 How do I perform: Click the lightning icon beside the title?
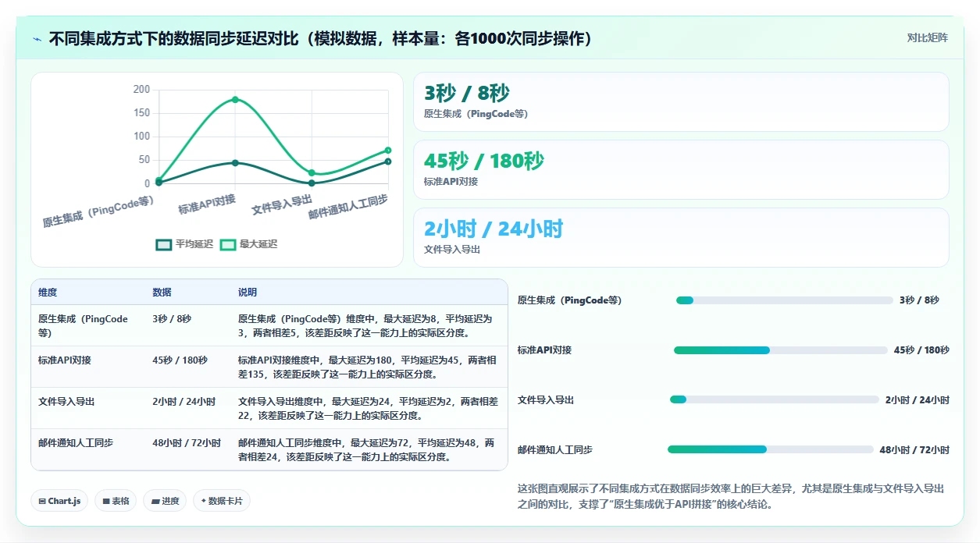(37, 38)
